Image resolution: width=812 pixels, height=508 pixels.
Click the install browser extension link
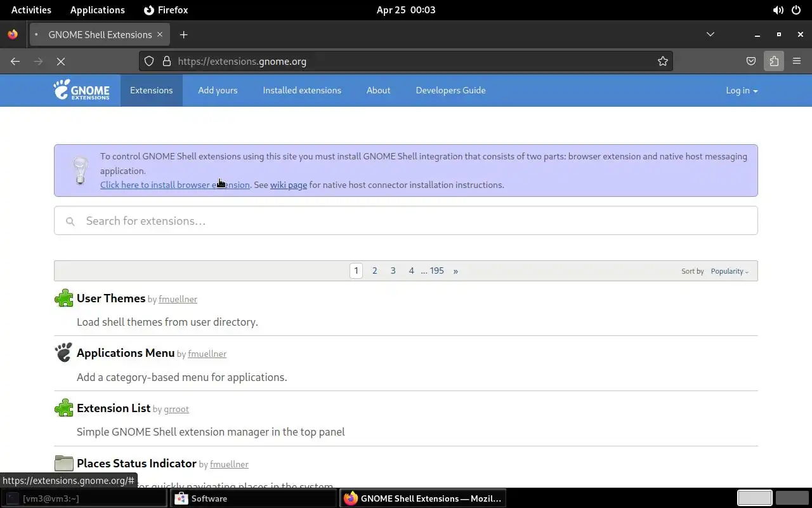174,185
